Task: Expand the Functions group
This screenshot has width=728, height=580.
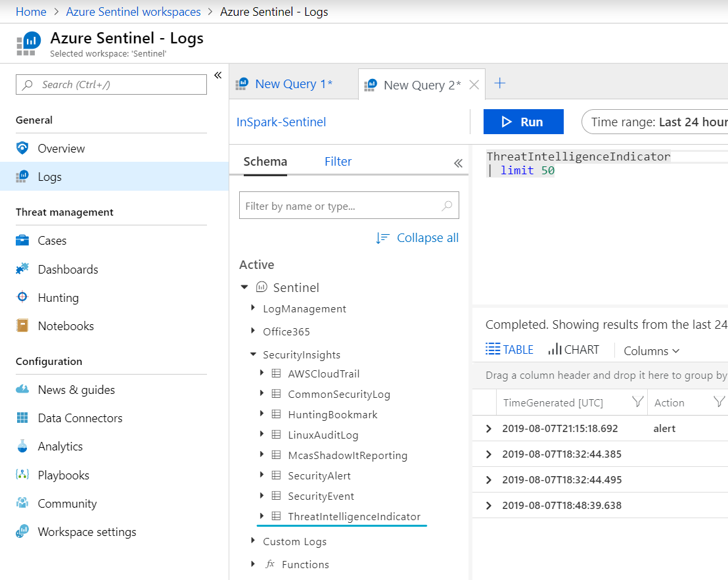Action: click(x=252, y=564)
